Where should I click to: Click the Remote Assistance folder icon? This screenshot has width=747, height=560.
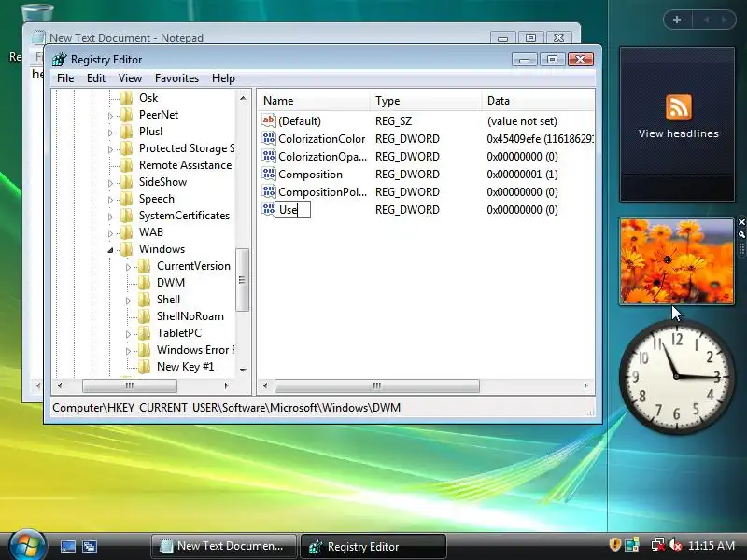tap(127, 165)
